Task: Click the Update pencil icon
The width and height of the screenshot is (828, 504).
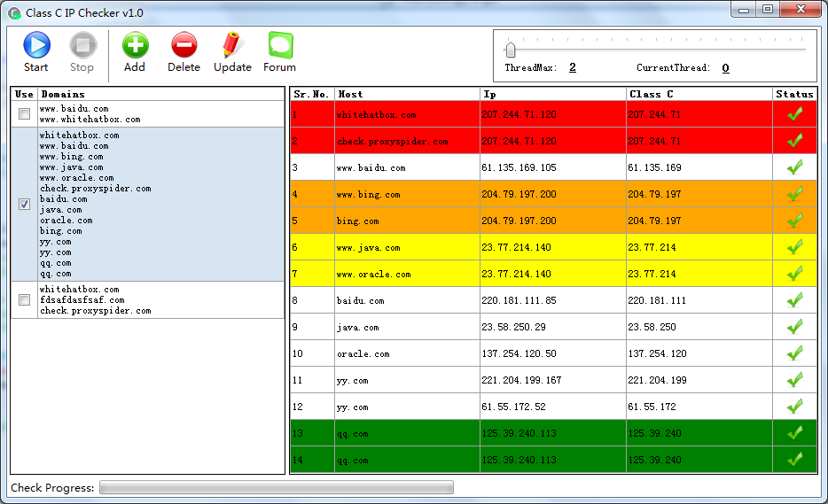Action: click(x=232, y=45)
